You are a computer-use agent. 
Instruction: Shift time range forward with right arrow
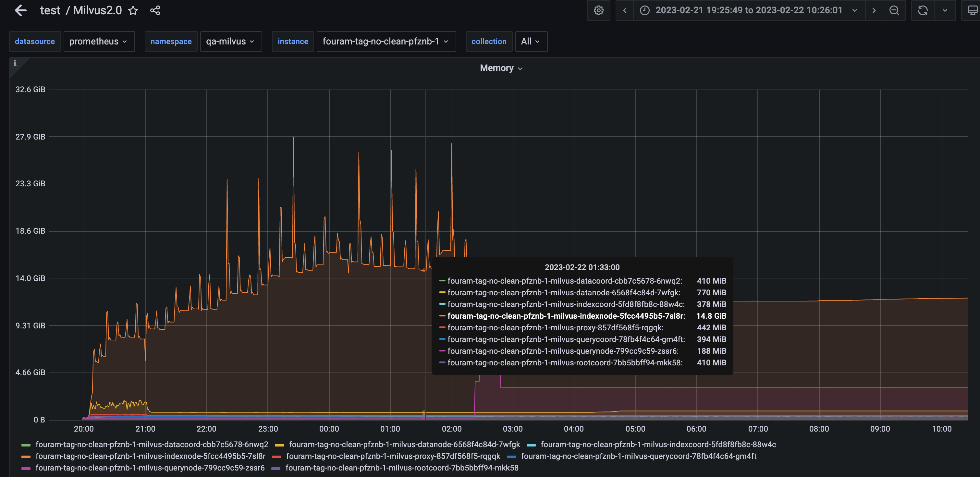tap(874, 10)
